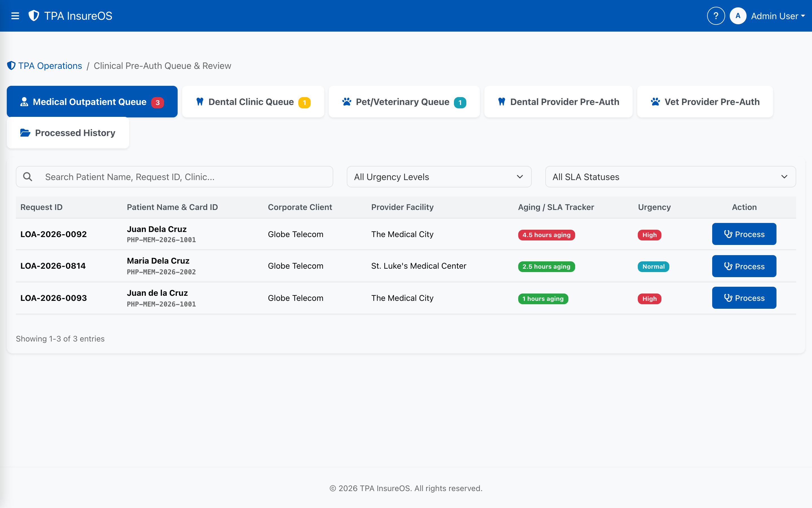Click the 1 hours aging badge
The width and height of the screenshot is (812, 508).
[543, 299]
